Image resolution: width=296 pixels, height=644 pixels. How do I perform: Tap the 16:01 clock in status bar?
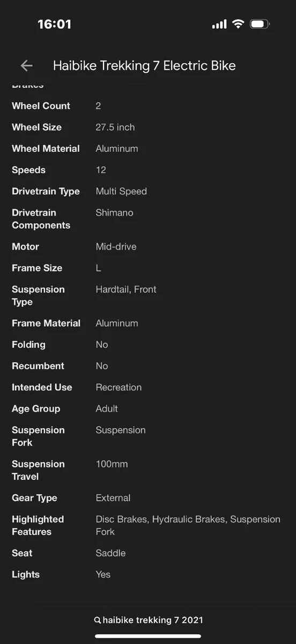pos(54,24)
